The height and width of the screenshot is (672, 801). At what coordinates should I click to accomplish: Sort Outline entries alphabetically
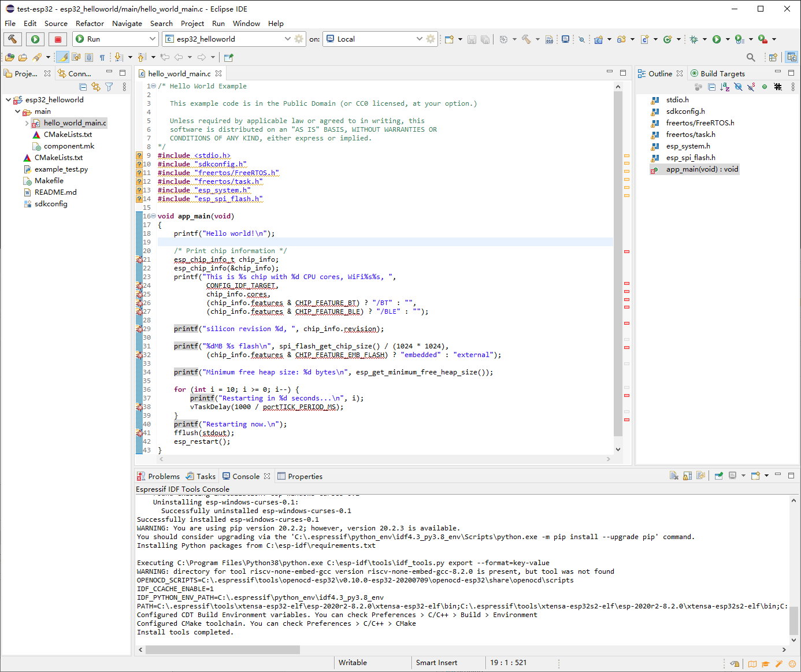point(725,86)
